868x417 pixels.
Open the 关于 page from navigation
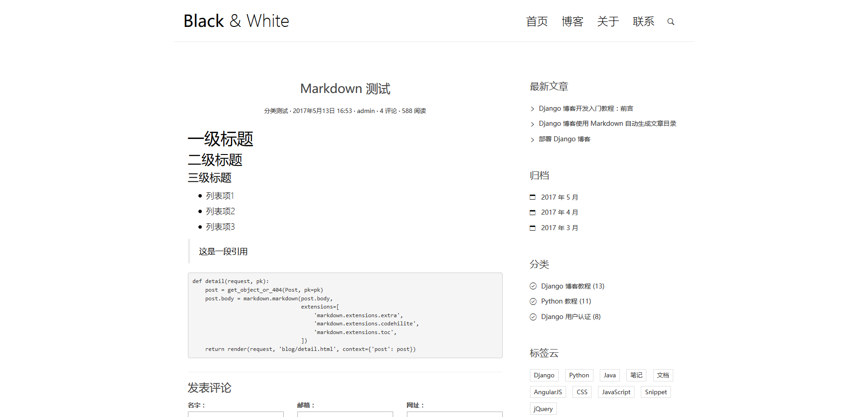click(x=608, y=21)
